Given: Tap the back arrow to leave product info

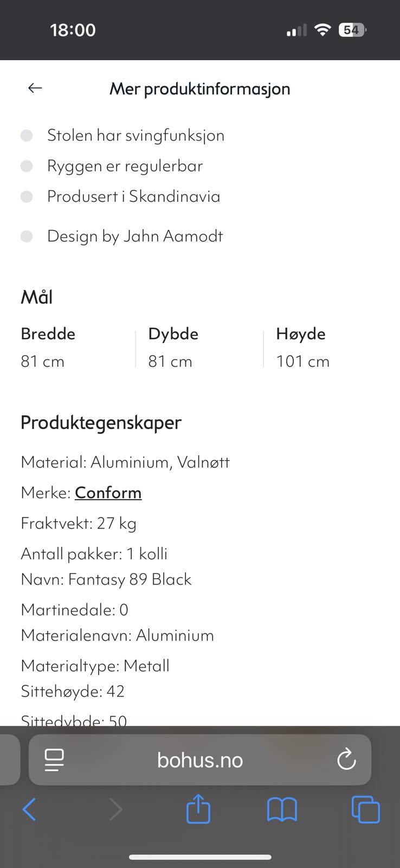Looking at the screenshot, I should [x=34, y=88].
